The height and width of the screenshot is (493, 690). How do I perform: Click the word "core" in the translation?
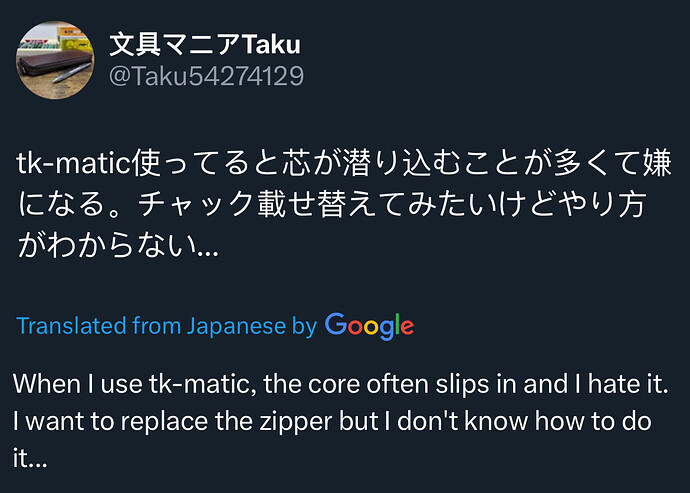click(x=313, y=385)
